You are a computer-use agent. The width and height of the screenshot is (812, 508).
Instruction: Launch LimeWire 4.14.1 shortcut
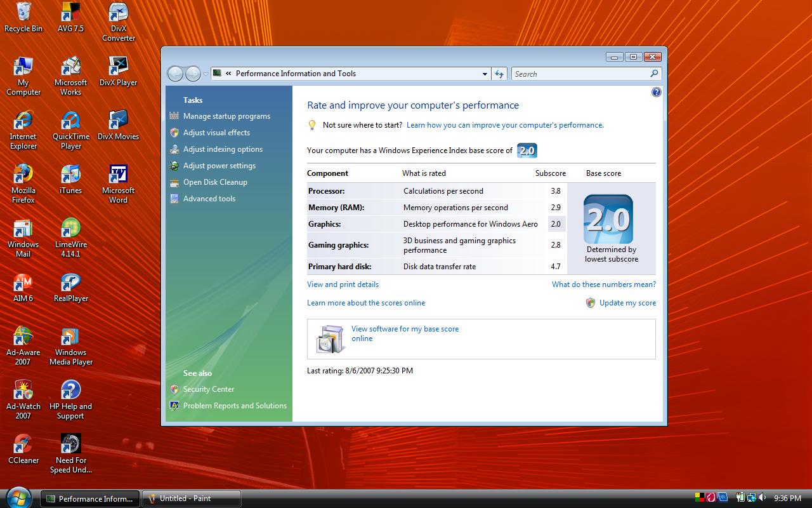point(70,238)
